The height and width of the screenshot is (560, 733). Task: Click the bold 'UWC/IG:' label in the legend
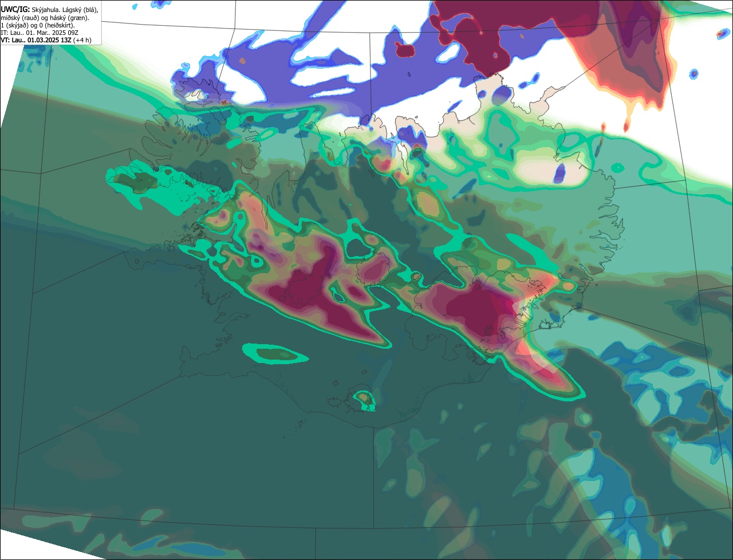[x=15, y=10]
